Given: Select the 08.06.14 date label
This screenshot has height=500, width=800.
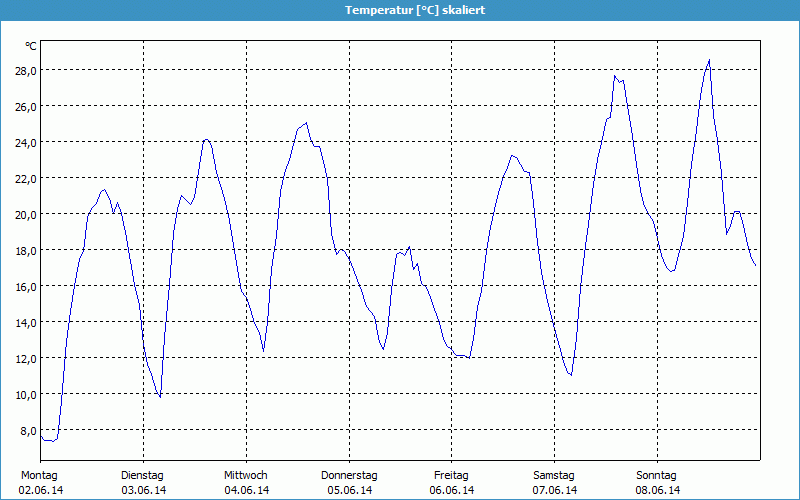Looking at the screenshot, I should (x=657, y=490).
